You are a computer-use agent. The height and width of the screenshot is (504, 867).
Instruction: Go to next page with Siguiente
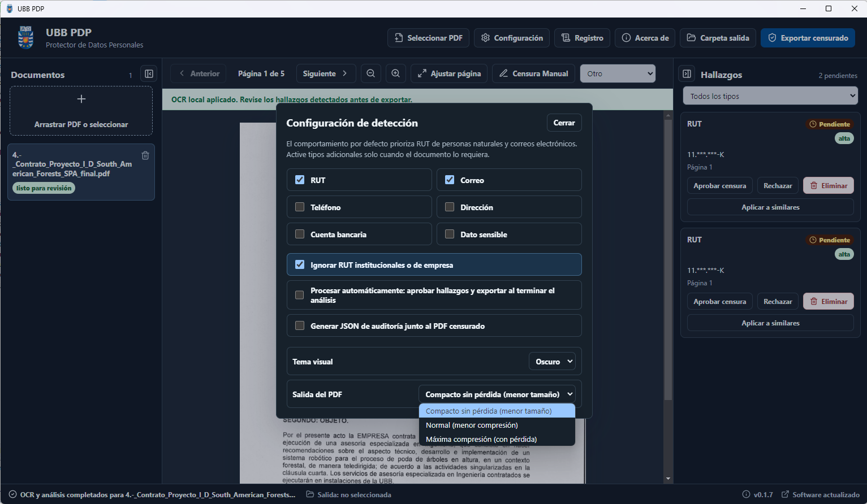coord(326,73)
